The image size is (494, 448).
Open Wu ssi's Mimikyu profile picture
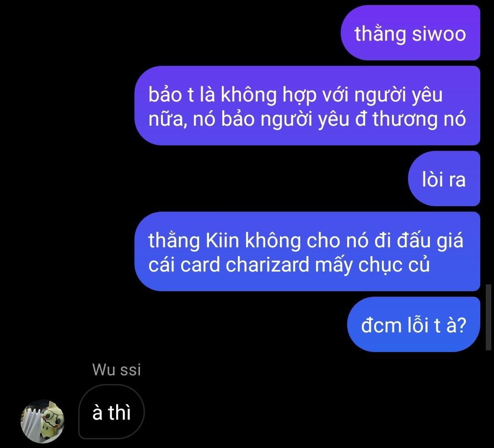[43, 421]
